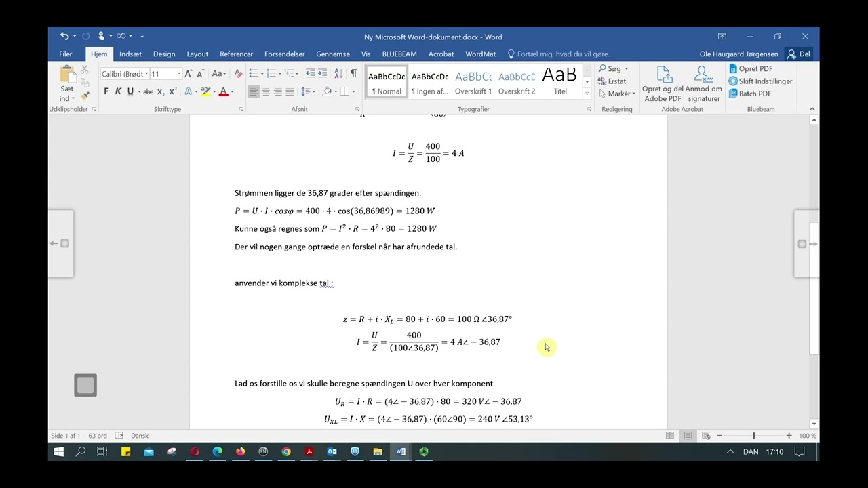Screen dimensions: 868x488
Task: Switch to the Design tab
Action: [164, 54]
